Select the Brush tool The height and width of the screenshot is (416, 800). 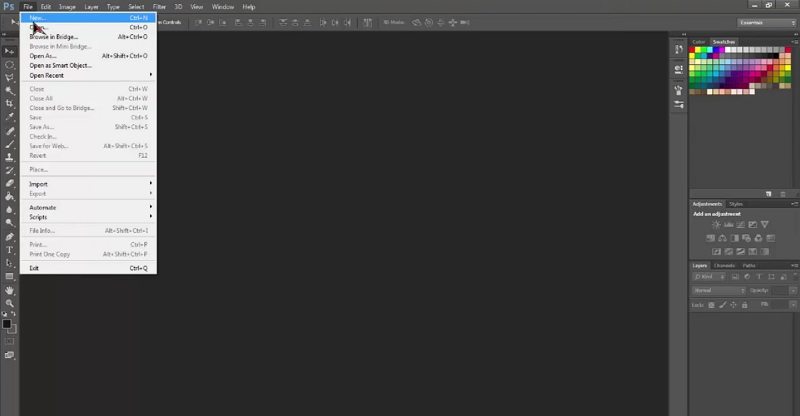[x=9, y=144]
